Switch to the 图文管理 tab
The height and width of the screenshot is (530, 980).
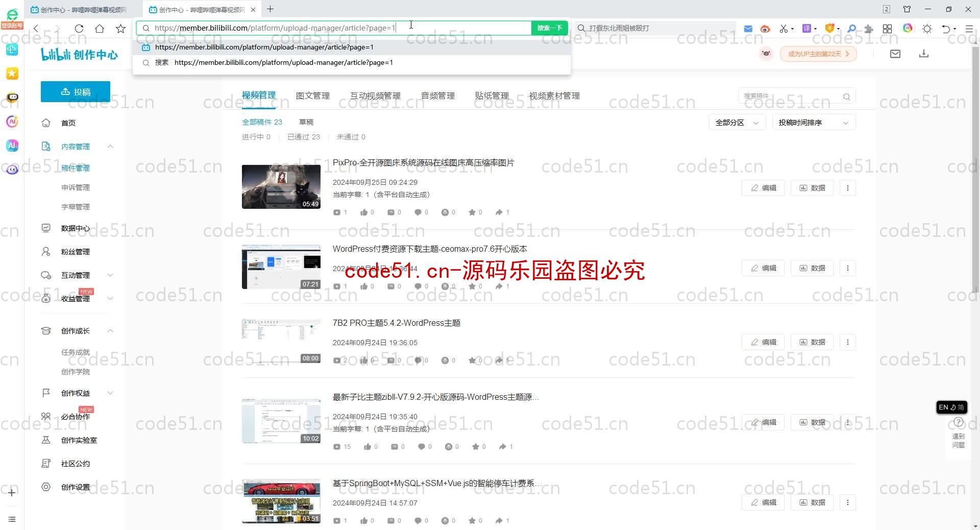[x=312, y=95]
